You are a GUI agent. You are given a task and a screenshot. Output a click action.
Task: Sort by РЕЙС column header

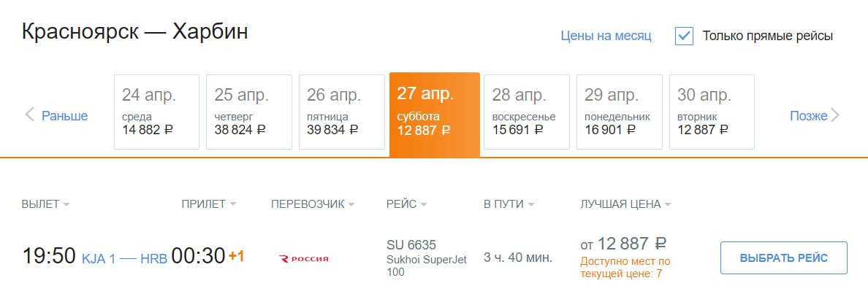click(x=406, y=204)
